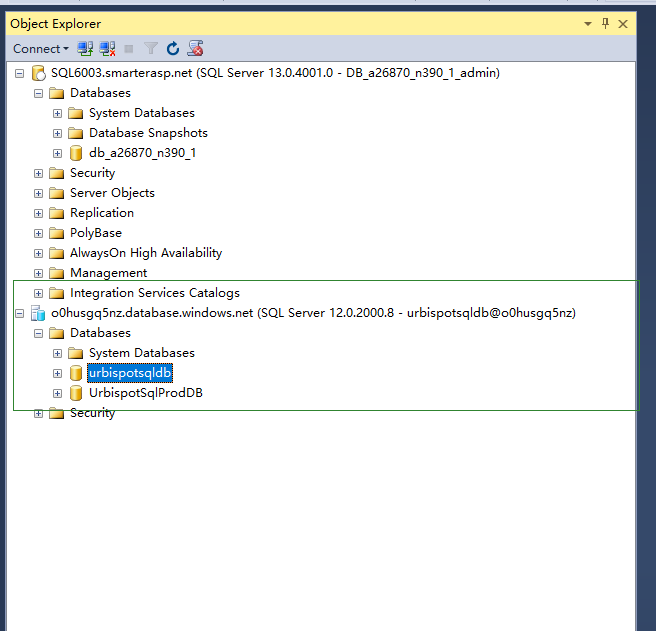656x631 pixels.
Task: Select the urbispotsqldb database
Action: coord(130,373)
